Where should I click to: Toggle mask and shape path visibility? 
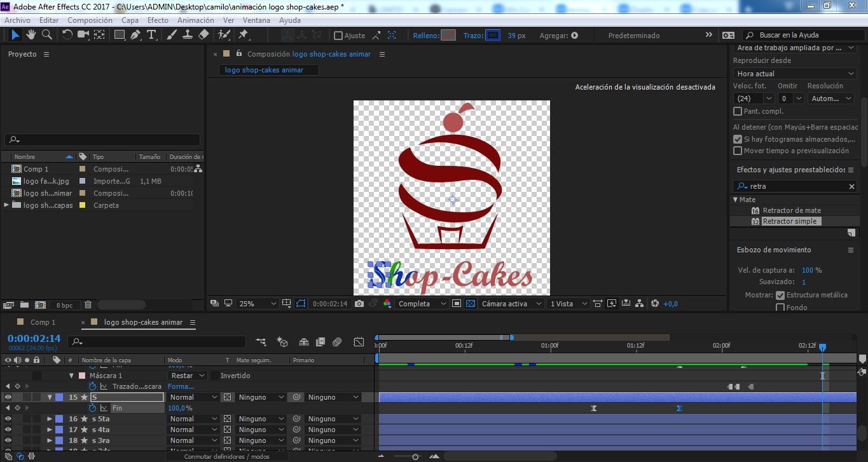(x=301, y=304)
